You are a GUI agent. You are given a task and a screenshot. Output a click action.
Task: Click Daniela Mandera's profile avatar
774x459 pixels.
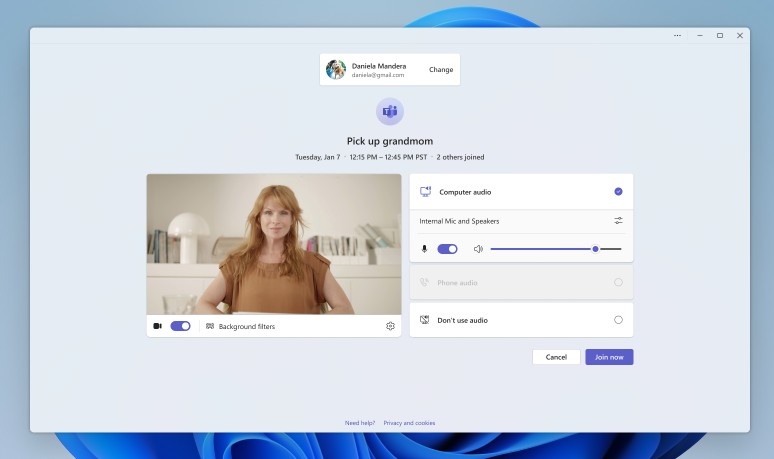[x=336, y=70]
